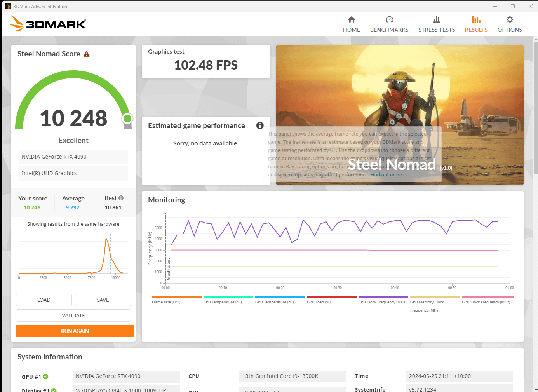
Task: Click the info icon beside Estimated game performance
Action: (x=260, y=125)
